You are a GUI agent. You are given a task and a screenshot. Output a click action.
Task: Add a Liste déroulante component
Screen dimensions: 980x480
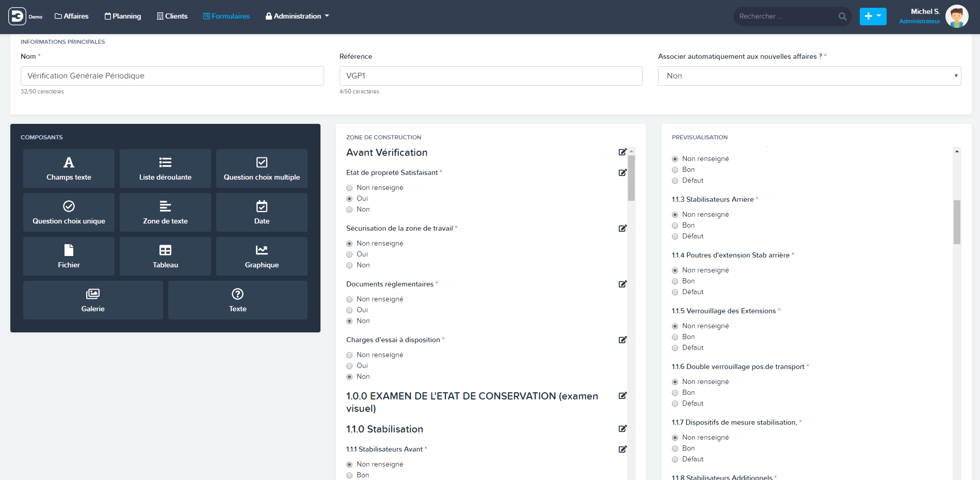(x=165, y=168)
